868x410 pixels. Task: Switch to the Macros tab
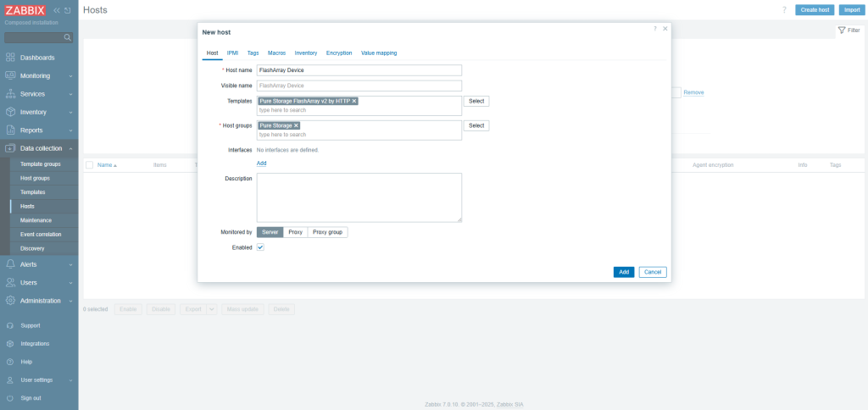coord(277,53)
